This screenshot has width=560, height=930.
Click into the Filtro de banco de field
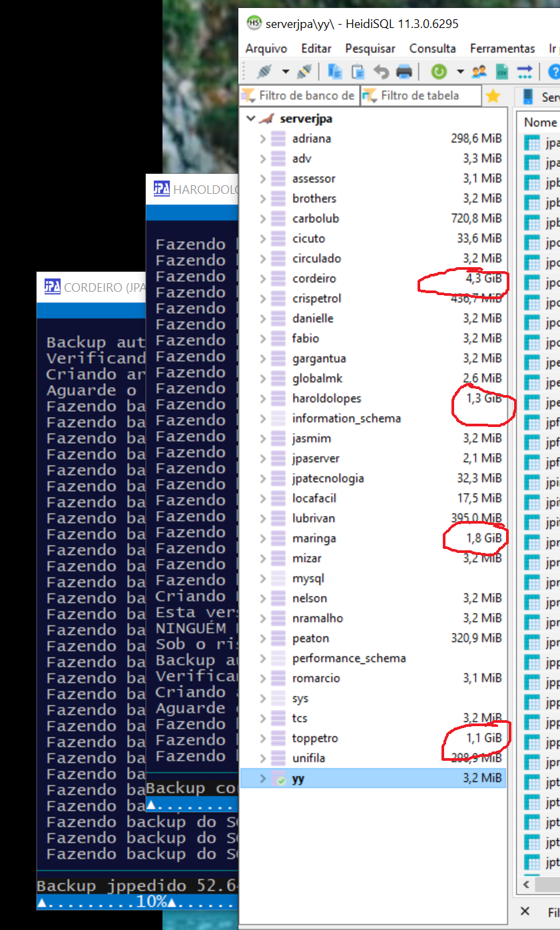(x=299, y=95)
